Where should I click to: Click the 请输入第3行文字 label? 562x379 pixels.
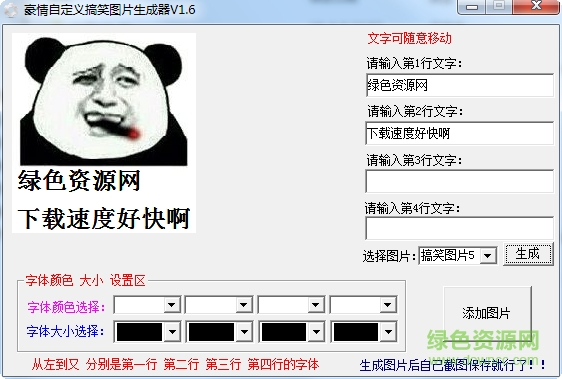pyautogui.click(x=414, y=160)
